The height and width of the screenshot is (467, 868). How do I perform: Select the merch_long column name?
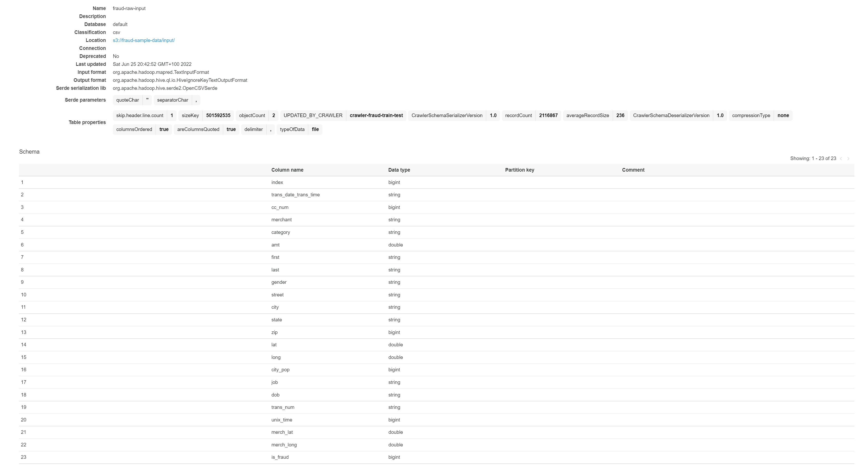[x=284, y=445]
